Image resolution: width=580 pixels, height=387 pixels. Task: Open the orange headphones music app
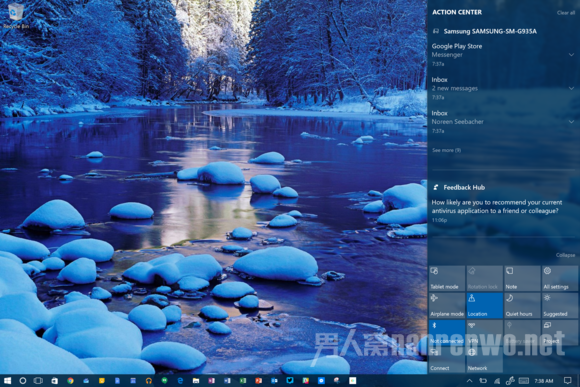(x=149, y=380)
